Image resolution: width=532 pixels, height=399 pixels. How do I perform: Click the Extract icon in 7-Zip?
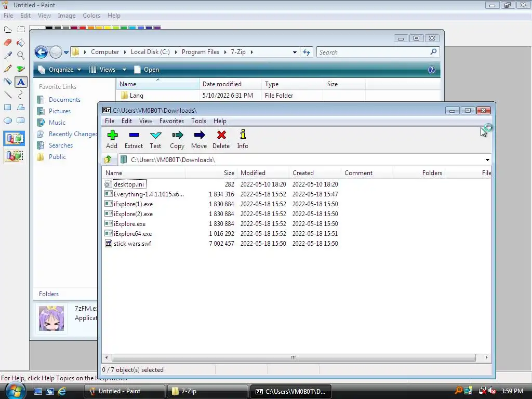(134, 135)
